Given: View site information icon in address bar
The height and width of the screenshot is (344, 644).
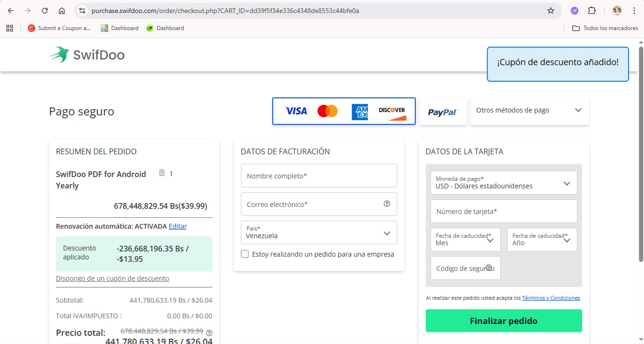Looking at the screenshot, I should coord(82,11).
